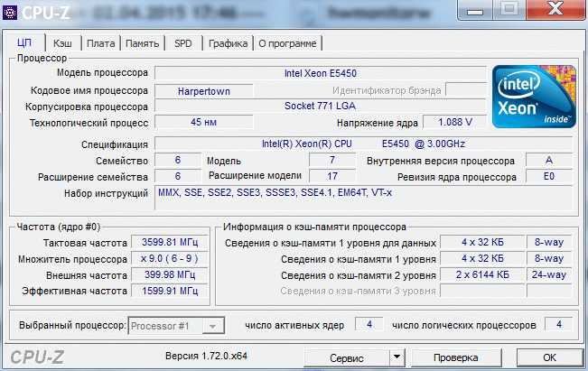Click the instructions field listing MMX, SSE
This screenshot has height=371, width=588.
pyautogui.click(x=364, y=199)
